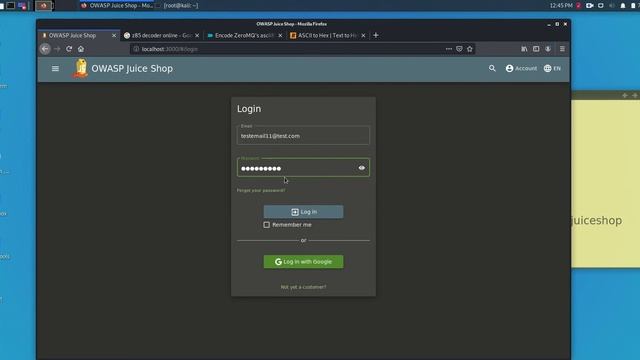Screen dimensions: 640x360
Task: Enable the Remember me checkbox
Action: [267, 225]
